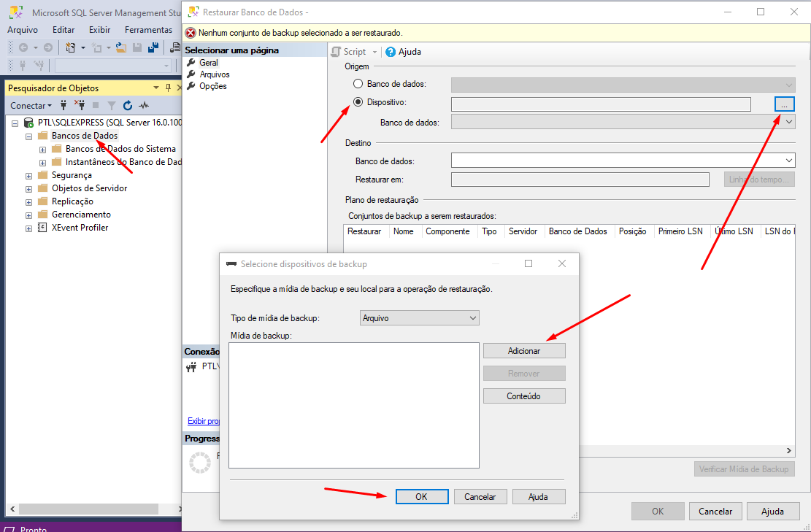
Task: Open the Arquivo menu
Action: click(23, 30)
